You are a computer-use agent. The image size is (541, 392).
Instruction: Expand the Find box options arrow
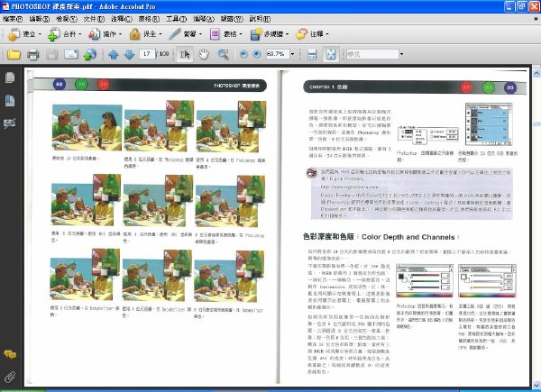pyautogui.click(x=401, y=54)
